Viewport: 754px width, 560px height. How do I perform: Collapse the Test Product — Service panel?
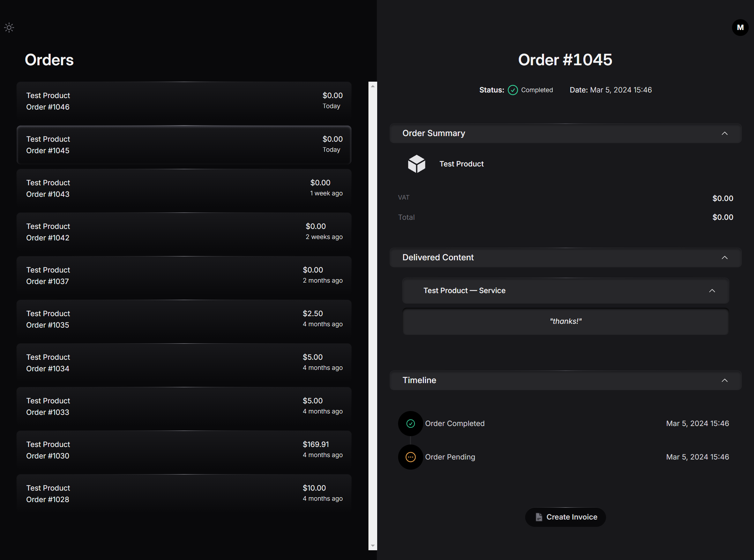tap(712, 291)
